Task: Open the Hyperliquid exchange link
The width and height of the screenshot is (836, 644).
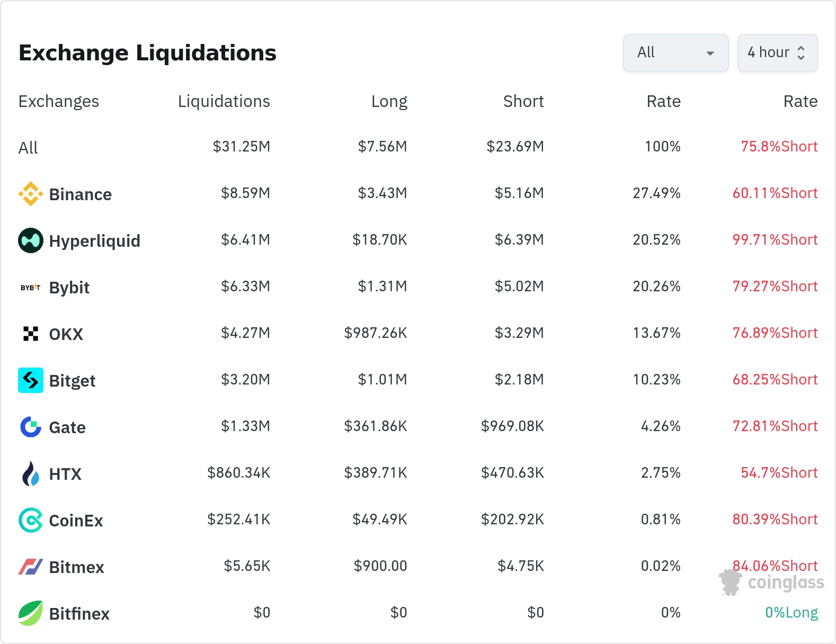Action: point(94,241)
